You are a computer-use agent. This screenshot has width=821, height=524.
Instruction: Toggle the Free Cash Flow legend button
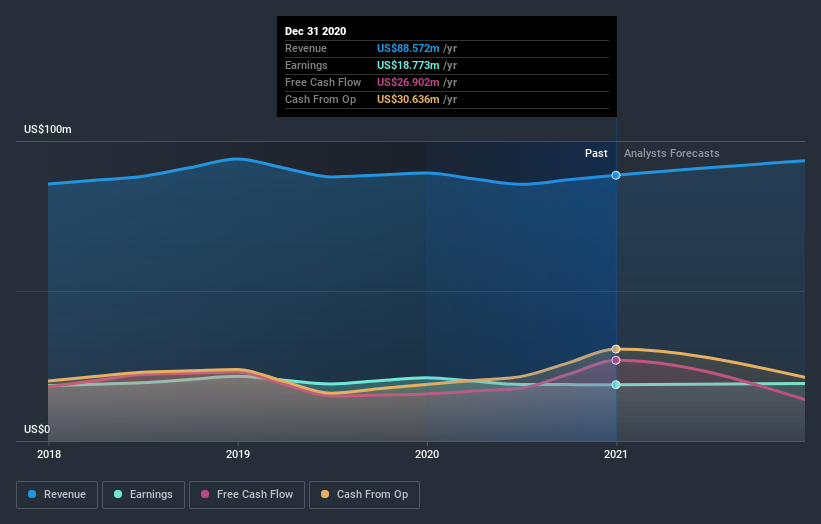pos(247,495)
